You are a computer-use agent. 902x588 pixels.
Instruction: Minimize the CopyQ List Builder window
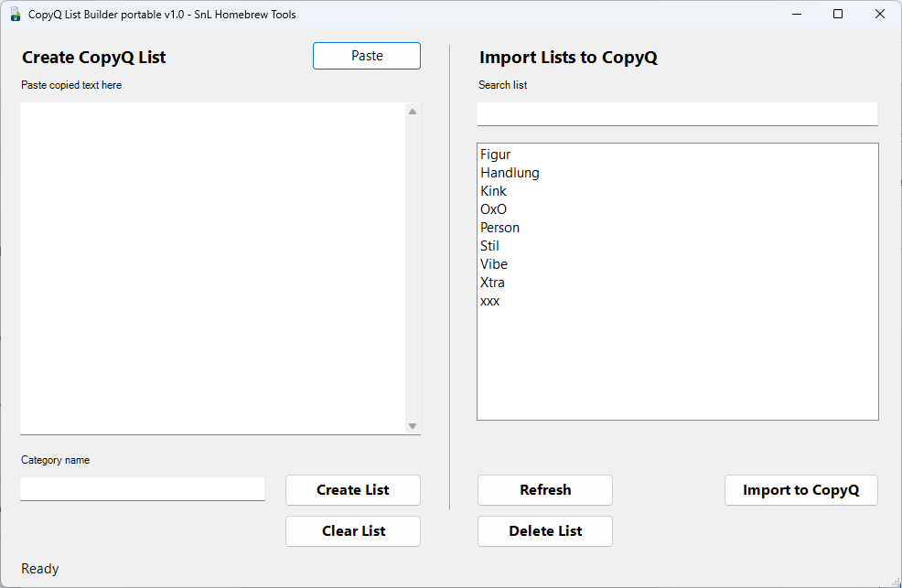click(x=797, y=15)
